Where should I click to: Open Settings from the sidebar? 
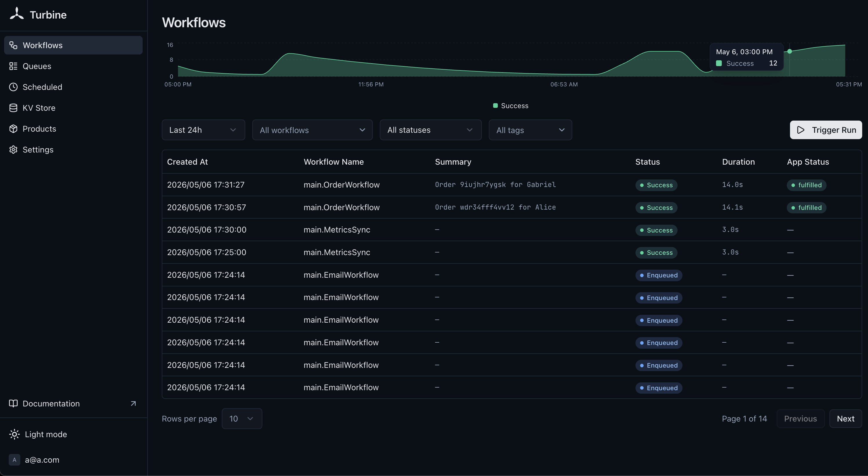(x=73, y=150)
